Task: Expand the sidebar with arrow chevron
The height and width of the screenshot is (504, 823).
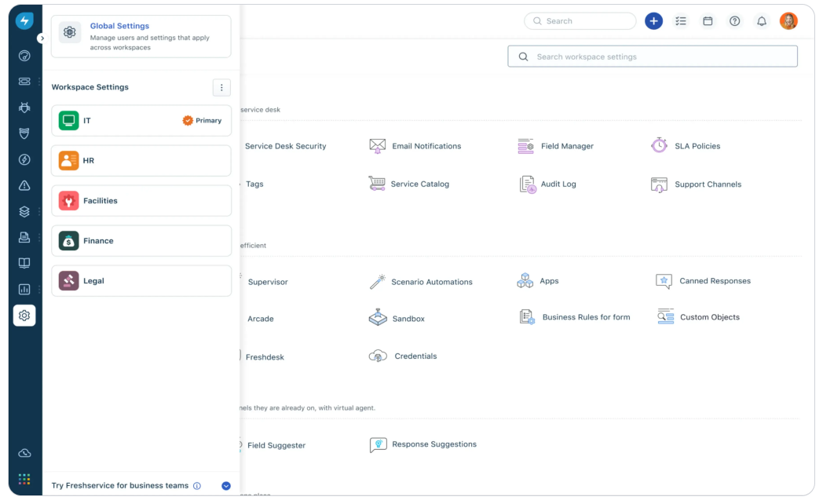Action: pos(42,38)
